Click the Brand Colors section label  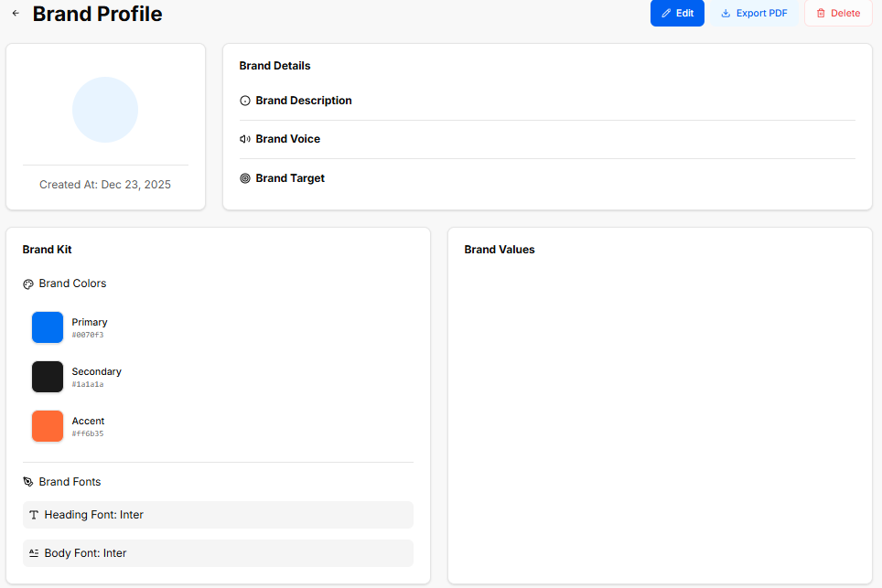pos(72,283)
